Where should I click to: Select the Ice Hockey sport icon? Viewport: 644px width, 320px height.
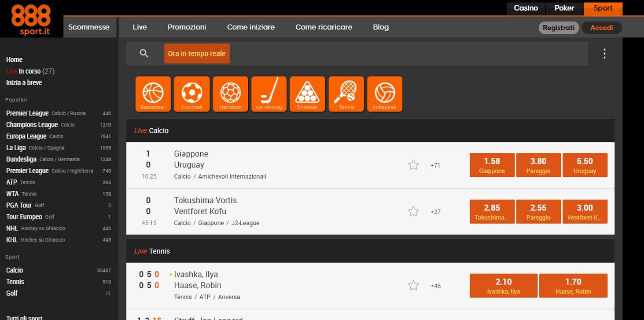click(269, 94)
